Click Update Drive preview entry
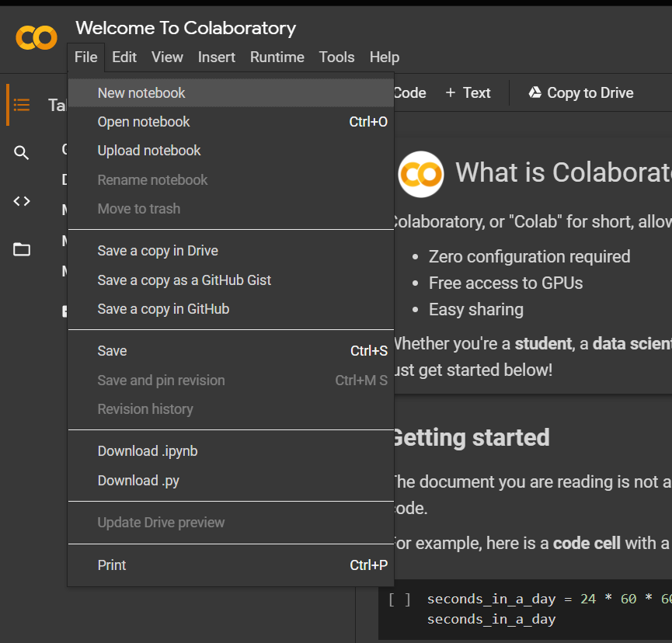This screenshot has width=672, height=643. pyautogui.click(x=231, y=523)
